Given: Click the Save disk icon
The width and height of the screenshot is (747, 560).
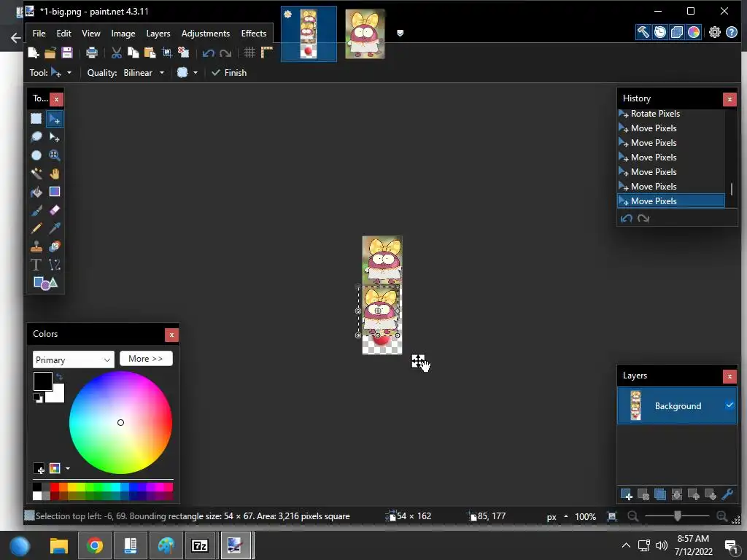Looking at the screenshot, I should 67,52.
